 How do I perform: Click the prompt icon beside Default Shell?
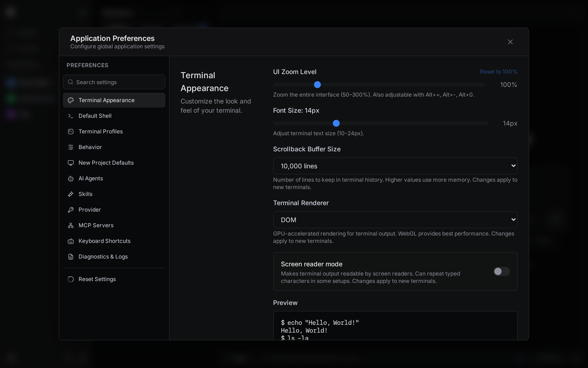pyautogui.click(x=71, y=116)
